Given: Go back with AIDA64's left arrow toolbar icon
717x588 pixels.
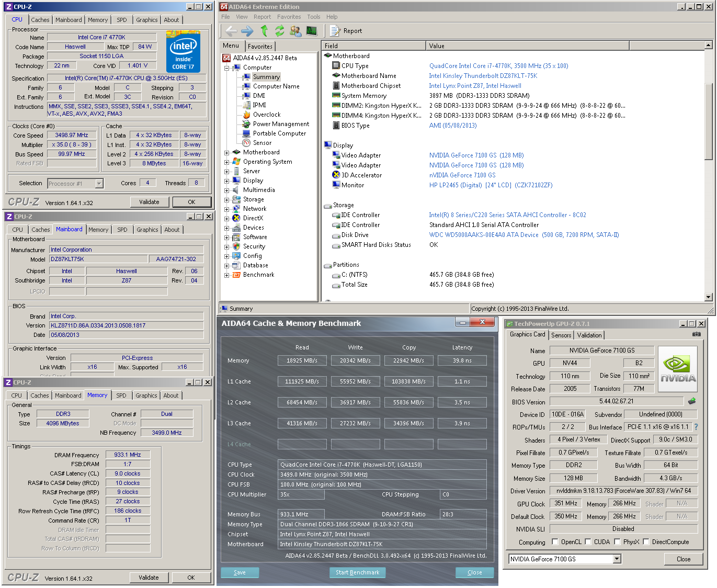Looking at the screenshot, I should pos(231,31).
